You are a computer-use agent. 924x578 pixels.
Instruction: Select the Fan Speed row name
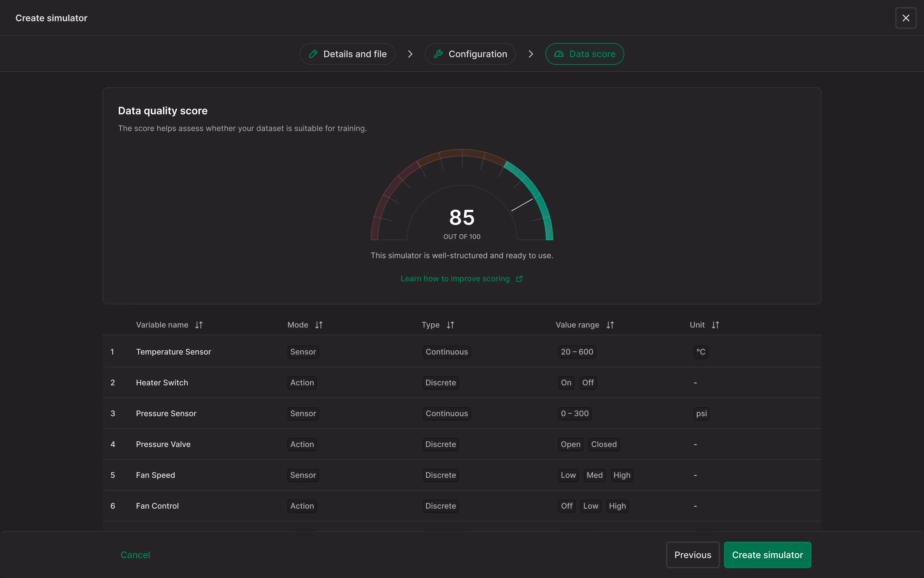point(155,475)
